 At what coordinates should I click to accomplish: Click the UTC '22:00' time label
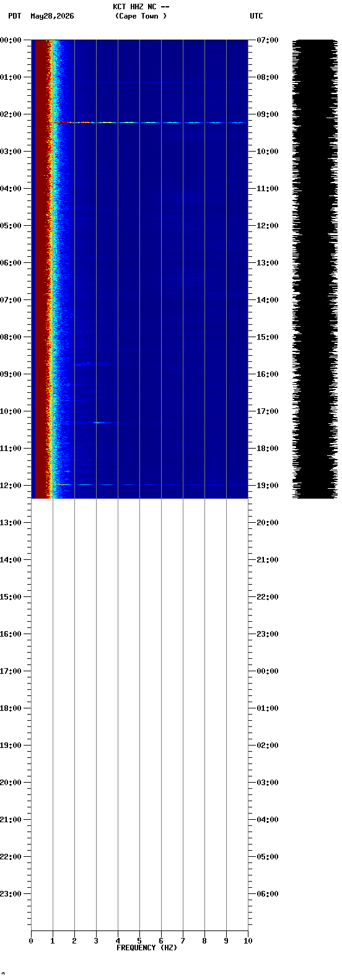(268, 597)
